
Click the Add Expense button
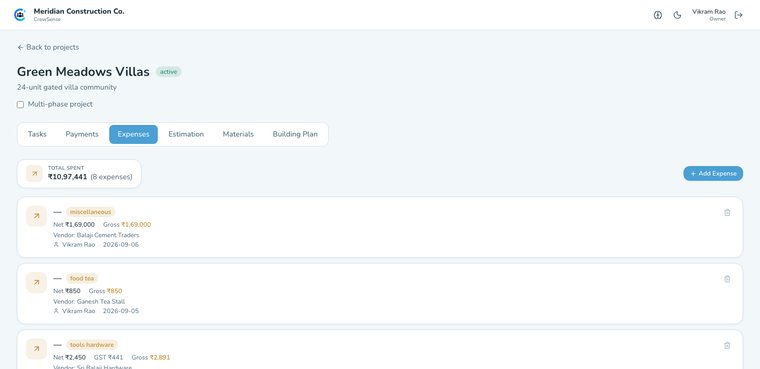[x=713, y=174]
